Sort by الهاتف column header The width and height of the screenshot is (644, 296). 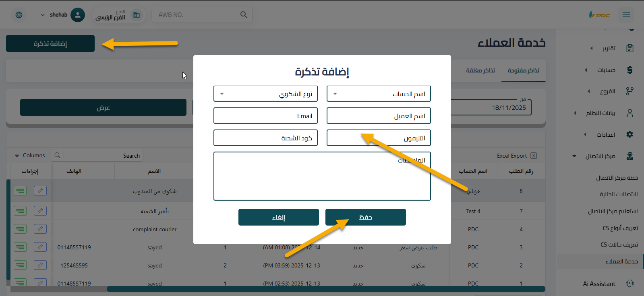[x=74, y=171]
